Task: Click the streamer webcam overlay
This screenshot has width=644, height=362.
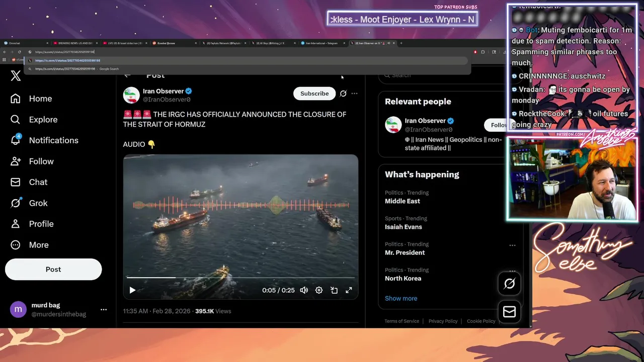Action: (572, 178)
